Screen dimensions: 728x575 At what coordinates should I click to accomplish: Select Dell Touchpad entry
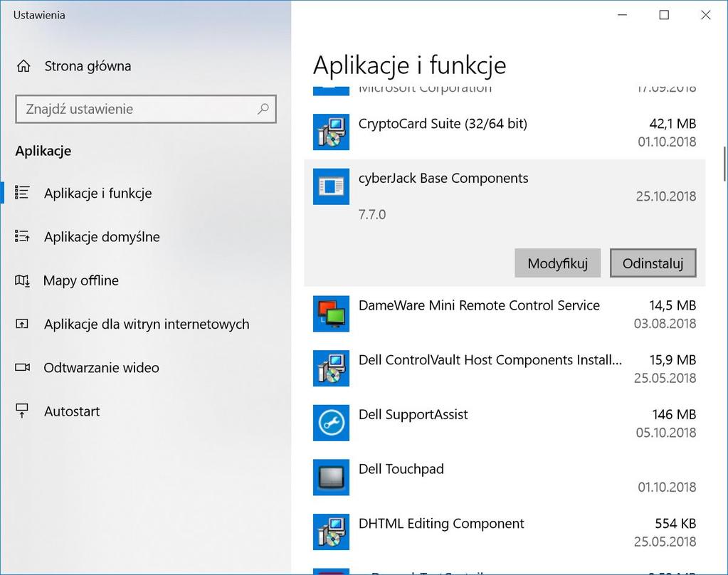tap(505, 478)
